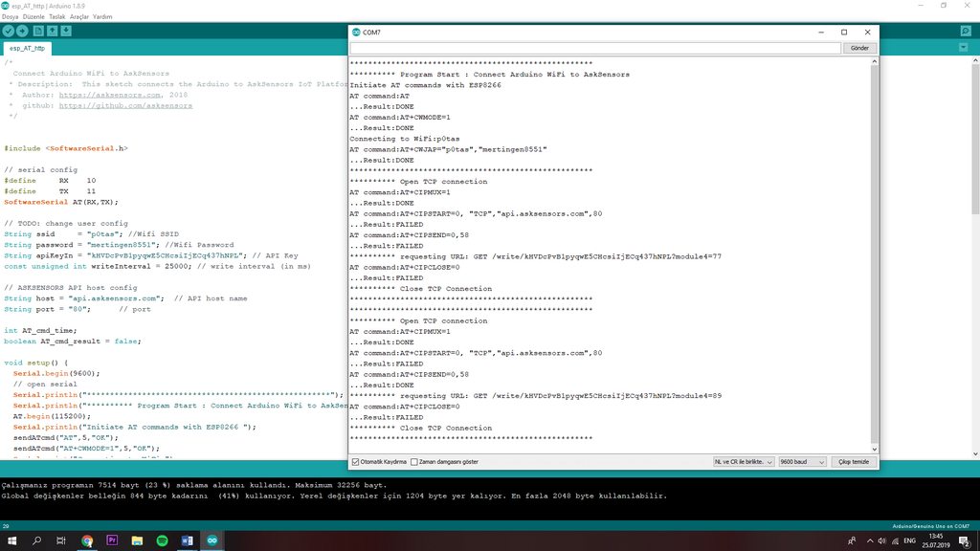Open Adobe Premiere from taskbar
This screenshot has height=551, width=980.
point(112,540)
